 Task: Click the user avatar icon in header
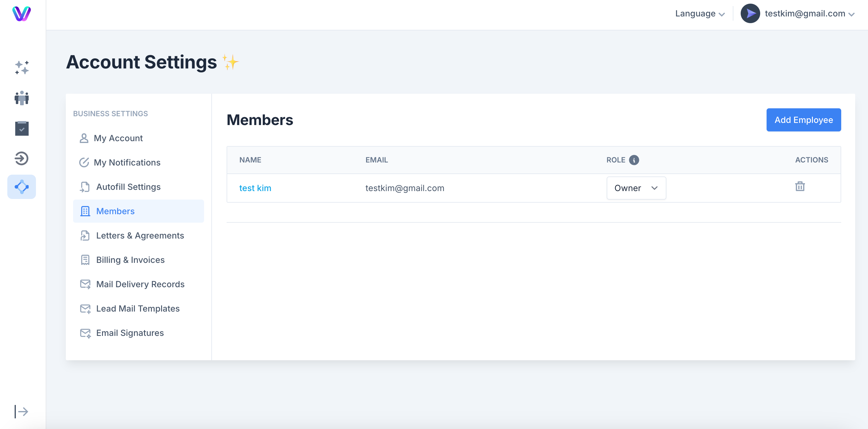click(x=750, y=13)
